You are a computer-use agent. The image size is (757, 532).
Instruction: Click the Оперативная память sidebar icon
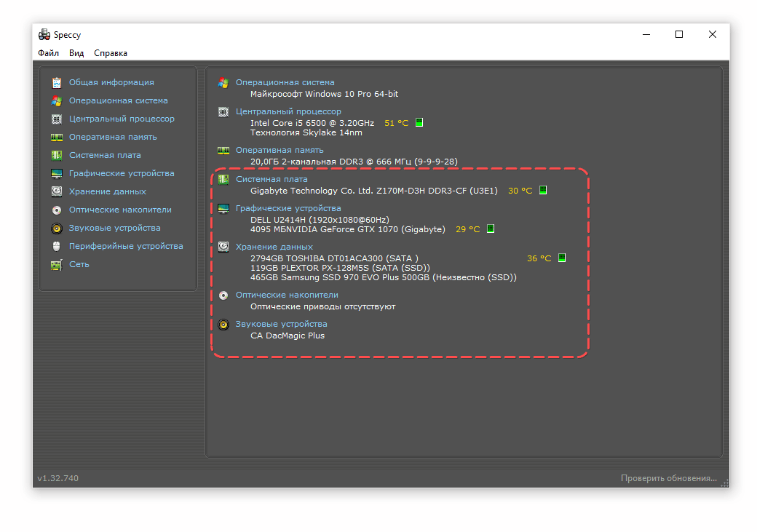[x=56, y=138]
